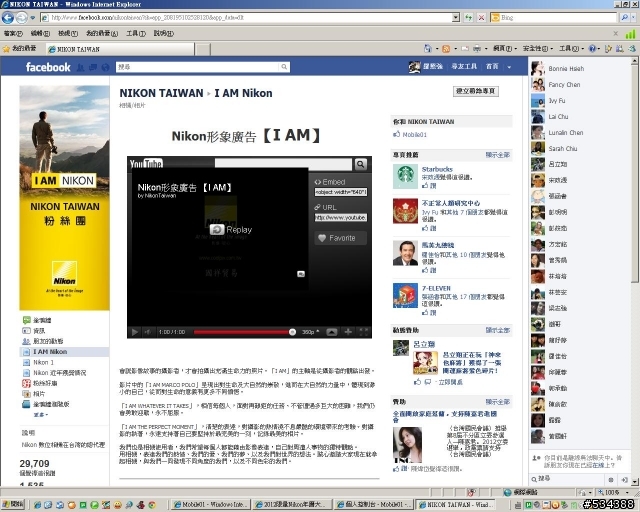Click the YouTube search button in player

click(x=360, y=164)
